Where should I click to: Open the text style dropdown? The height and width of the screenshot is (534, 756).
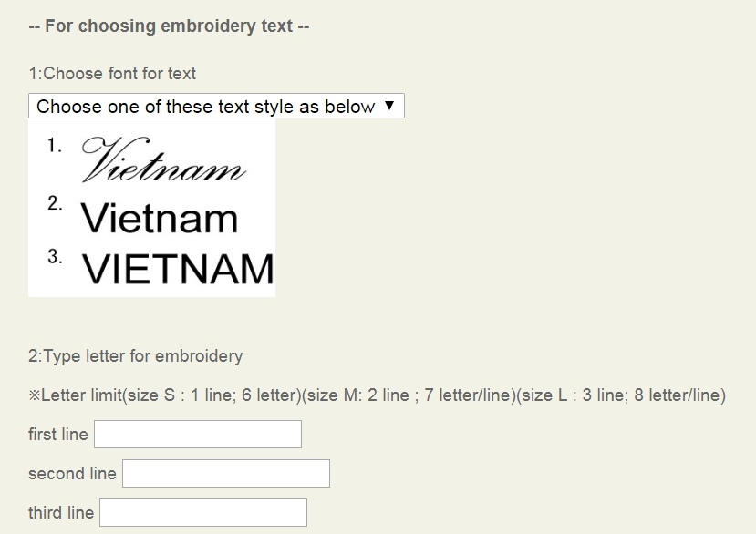(x=216, y=107)
